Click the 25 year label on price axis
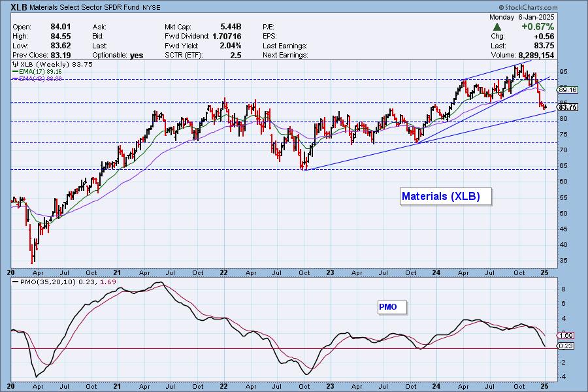 point(544,272)
